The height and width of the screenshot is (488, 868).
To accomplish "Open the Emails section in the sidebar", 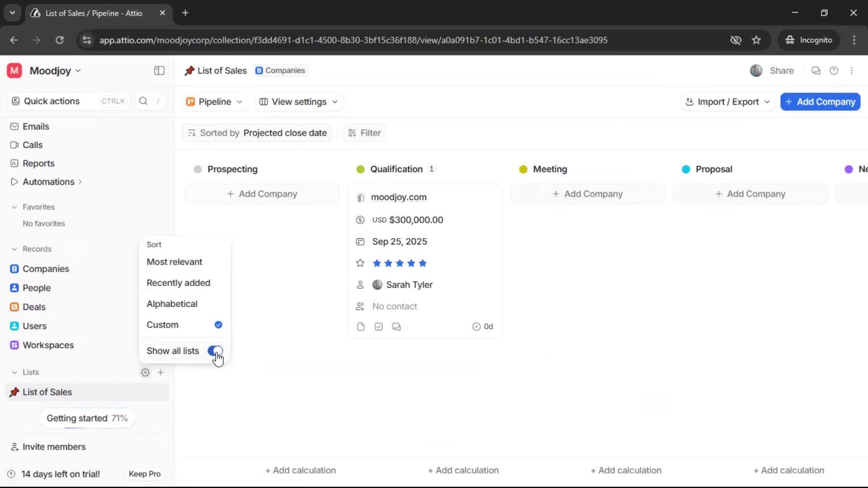I will coord(36,127).
